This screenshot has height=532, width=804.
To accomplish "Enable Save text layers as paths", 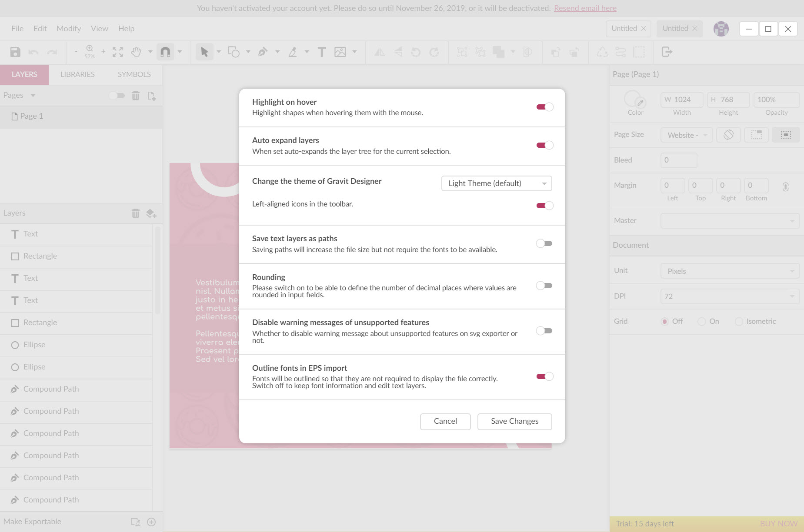I will [544, 243].
